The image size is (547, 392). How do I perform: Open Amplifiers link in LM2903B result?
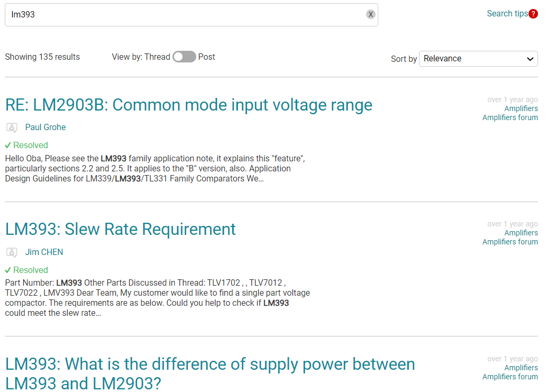tap(521, 108)
